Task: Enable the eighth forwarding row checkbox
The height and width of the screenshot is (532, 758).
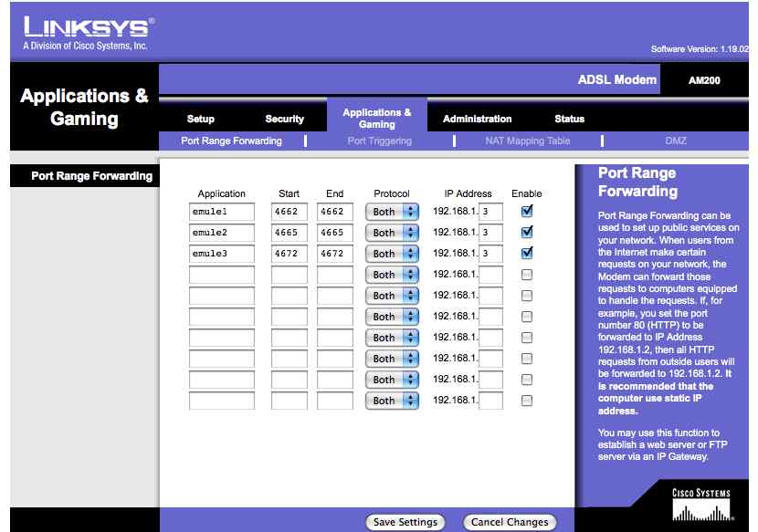Action: [527, 359]
